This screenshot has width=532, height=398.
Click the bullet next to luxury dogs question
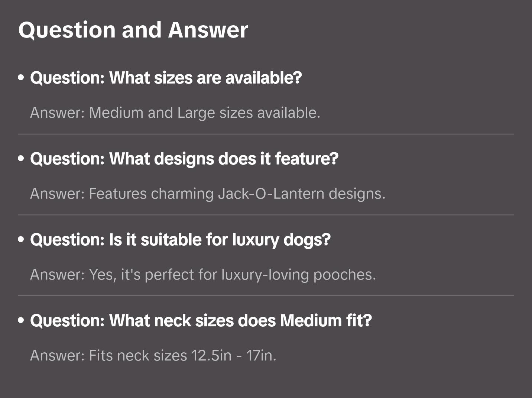[x=21, y=240]
